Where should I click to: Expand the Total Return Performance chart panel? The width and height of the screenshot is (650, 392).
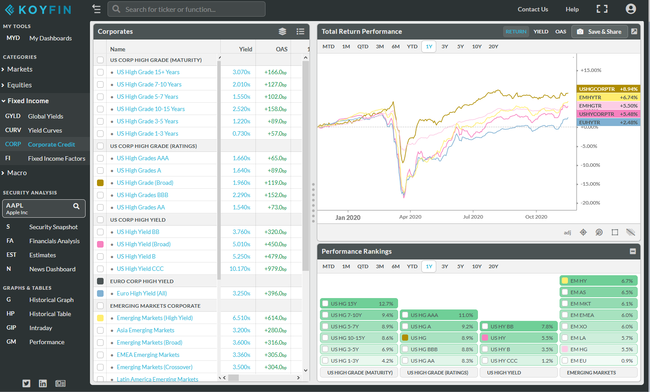[634, 31]
